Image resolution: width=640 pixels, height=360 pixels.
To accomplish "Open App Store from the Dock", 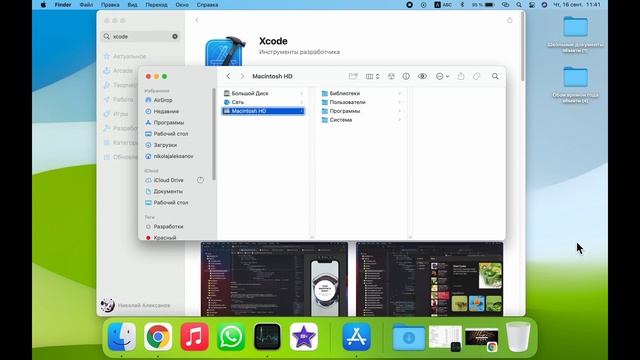I will (x=356, y=337).
